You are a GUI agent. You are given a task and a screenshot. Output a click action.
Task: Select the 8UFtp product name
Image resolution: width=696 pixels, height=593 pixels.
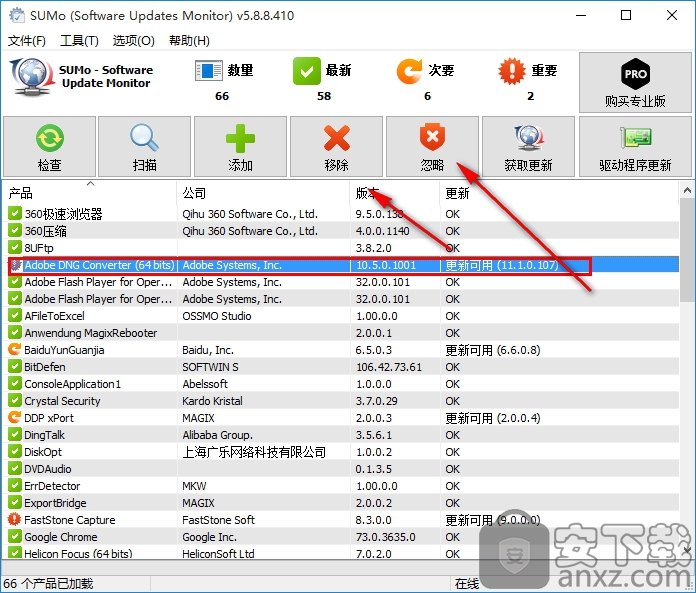[x=39, y=248]
